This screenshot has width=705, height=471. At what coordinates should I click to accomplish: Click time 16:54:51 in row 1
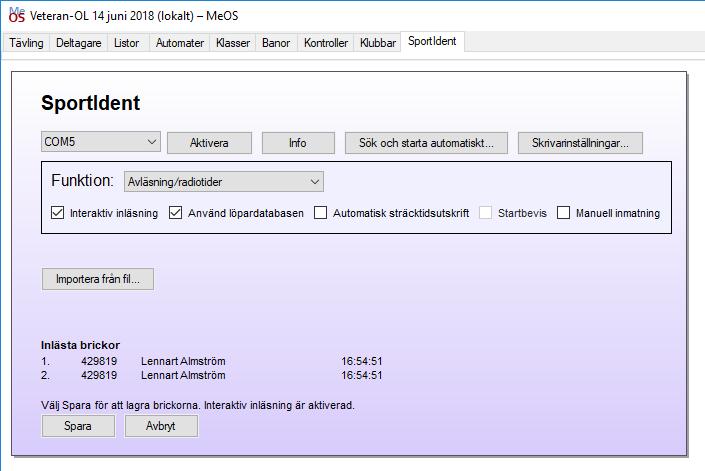pos(361,361)
